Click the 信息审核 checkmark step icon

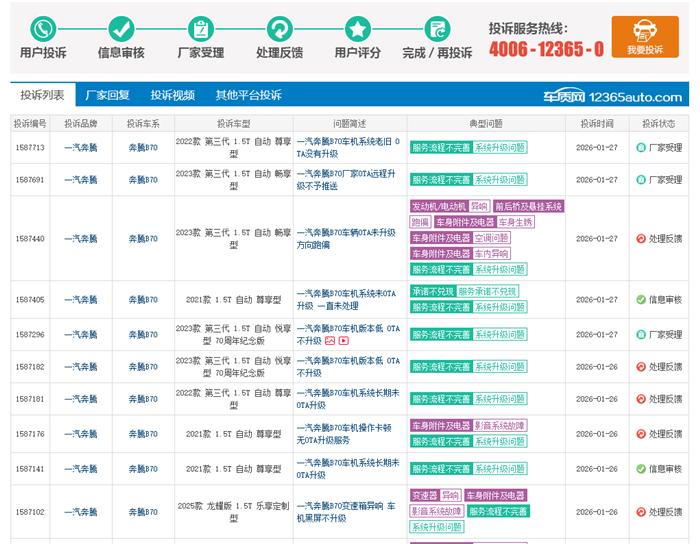click(121, 28)
